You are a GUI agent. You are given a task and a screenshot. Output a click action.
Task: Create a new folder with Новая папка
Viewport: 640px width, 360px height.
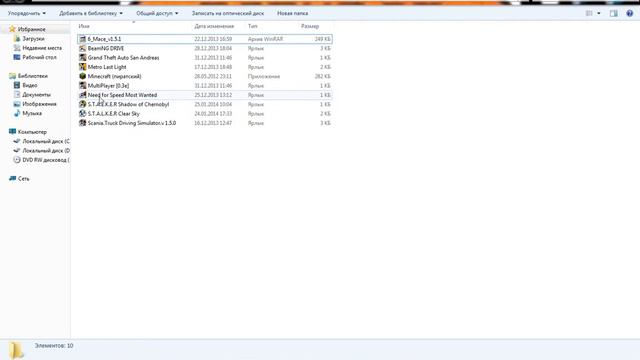pyautogui.click(x=293, y=13)
